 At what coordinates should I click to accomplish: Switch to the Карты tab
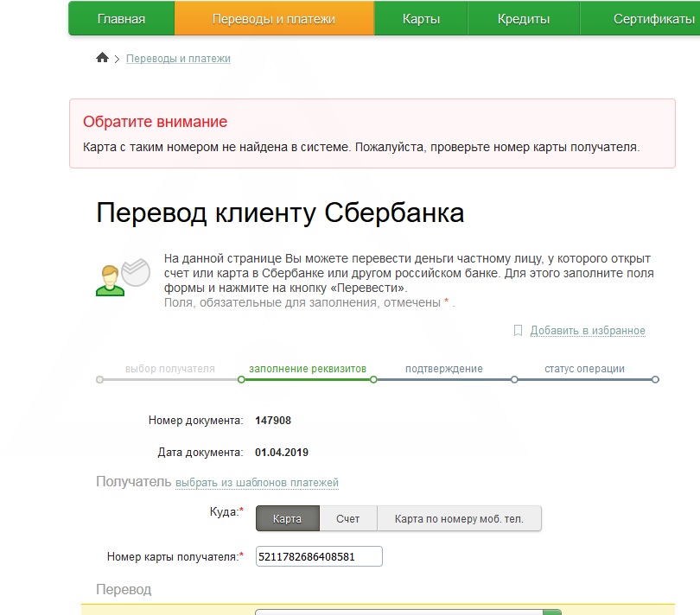[421, 19]
